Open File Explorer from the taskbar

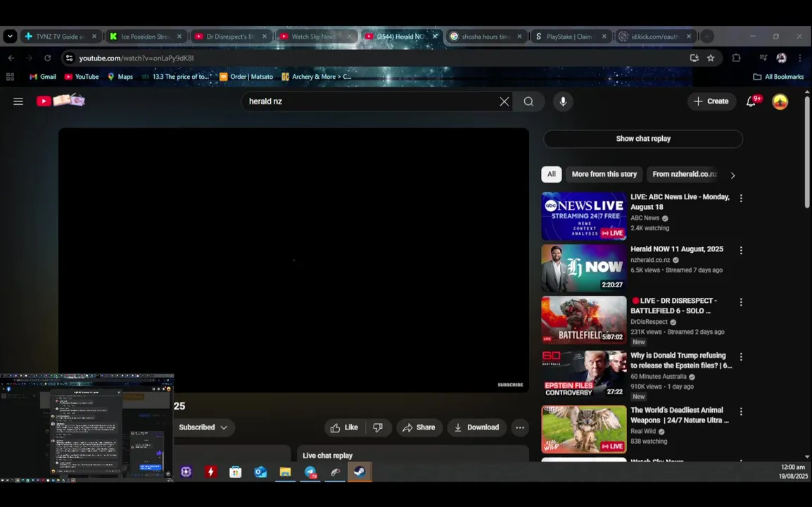(286, 472)
